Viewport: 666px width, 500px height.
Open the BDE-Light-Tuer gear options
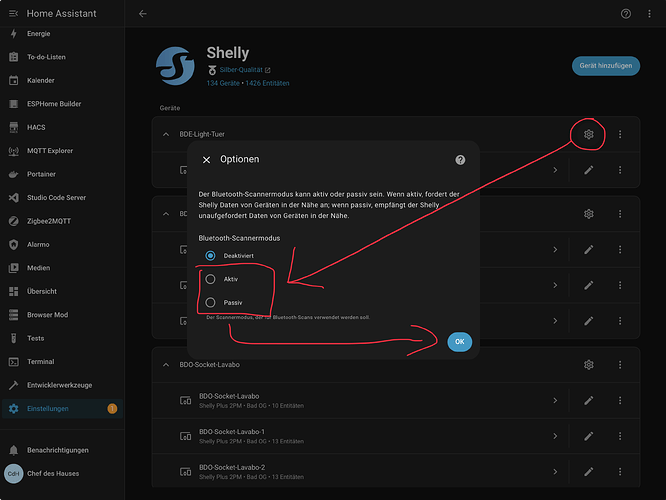tap(588, 134)
